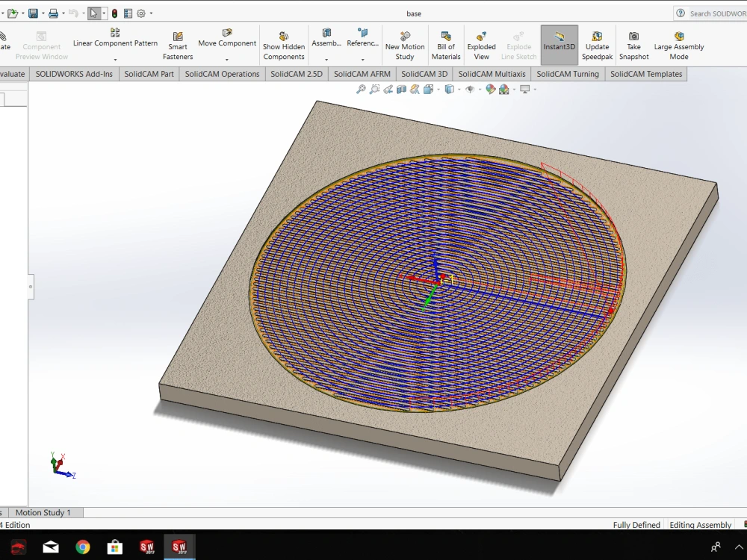Insert a Bill of Materials
Viewport: 747px width, 560px height.
coord(446,46)
